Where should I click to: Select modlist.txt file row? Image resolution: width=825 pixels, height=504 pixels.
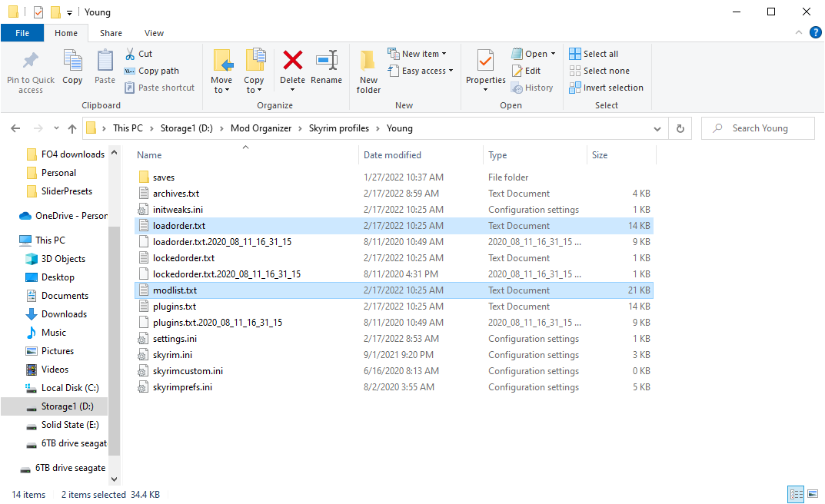tap(394, 290)
